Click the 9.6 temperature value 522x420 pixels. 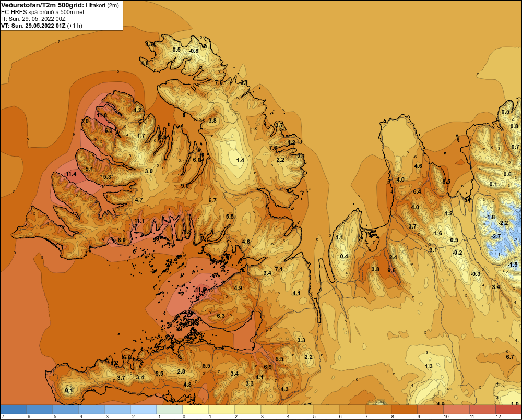click(x=391, y=270)
